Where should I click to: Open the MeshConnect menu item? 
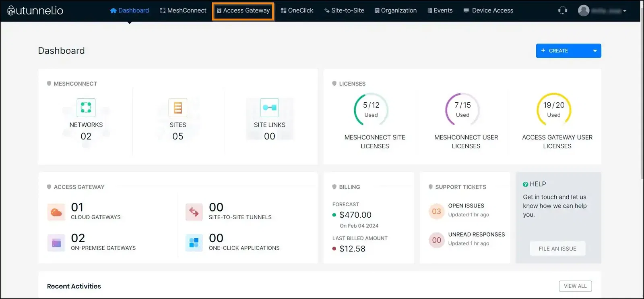pyautogui.click(x=183, y=10)
